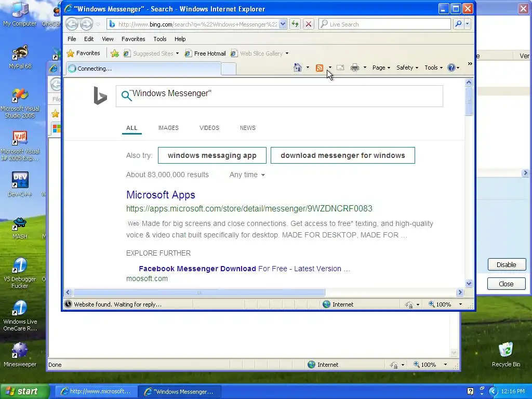This screenshot has height=399, width=532.
Task: Open the Home page icon in command bar
Action: click(298, 68)
